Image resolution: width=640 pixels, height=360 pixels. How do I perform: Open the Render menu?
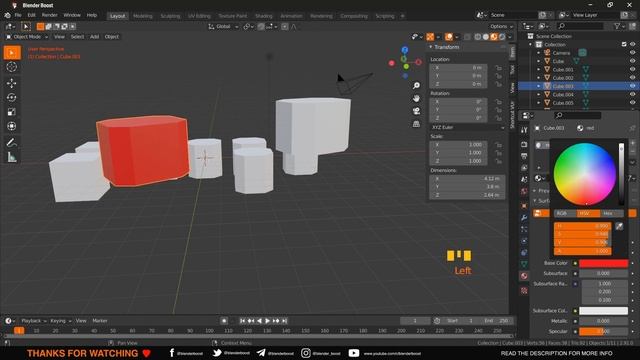[x=49, y=15]
